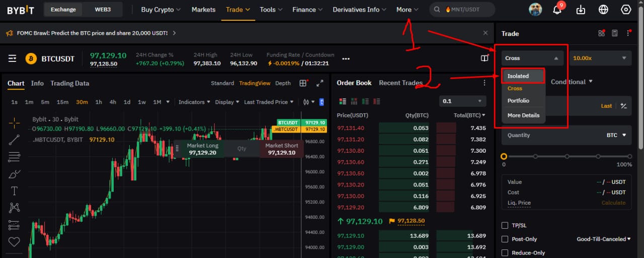Open the Buy Crypto menu
Image resolution: width=644 pixels, height=258 pixels.
coord(160,10)
